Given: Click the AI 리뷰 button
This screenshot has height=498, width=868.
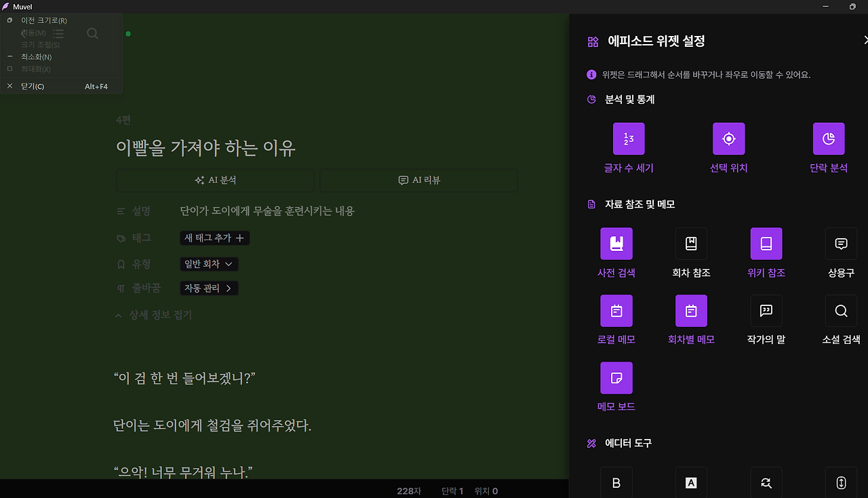Looking at the screenshot, I should pos(418,180).
